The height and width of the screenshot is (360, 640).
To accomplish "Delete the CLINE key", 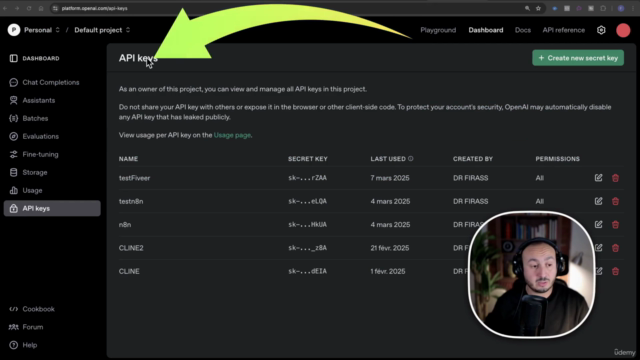I will (615, 271).
